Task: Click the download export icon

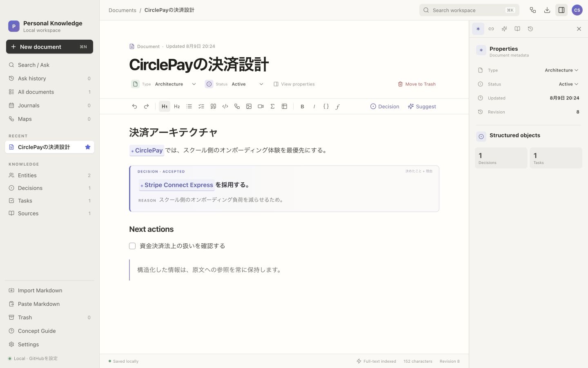Action: point(547,10)
